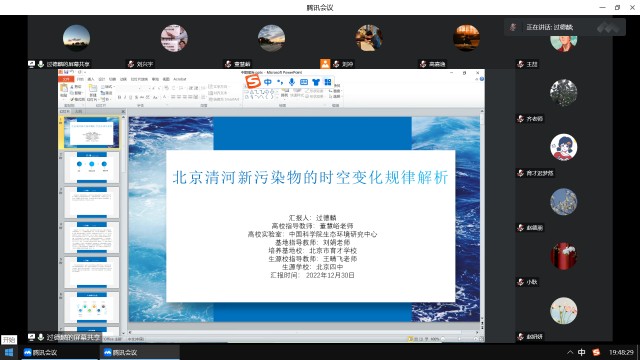This screenshot has width=640, height=360.
Task: Toggle Sogou punctuation mode icon
Action: click(x=280, y=82)
